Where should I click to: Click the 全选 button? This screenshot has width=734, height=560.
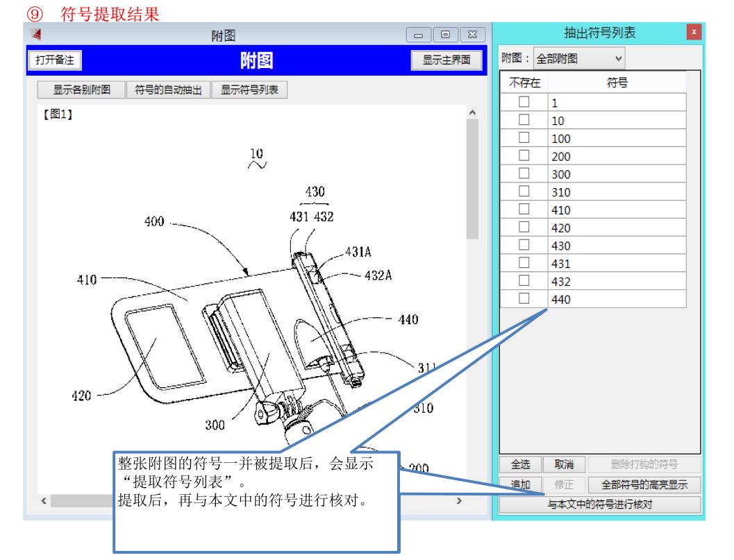(x=520, y=464)
